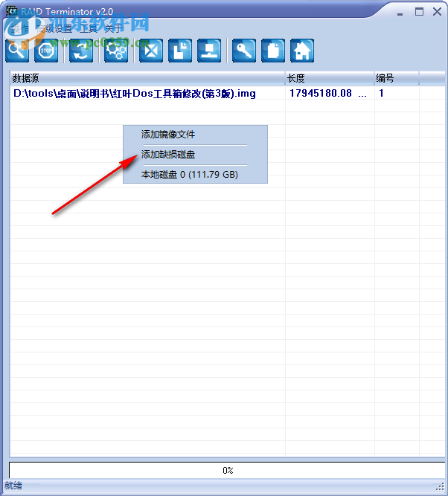Open the 操作 menu
The image size is (448, 496).
[x=20, y=29]
